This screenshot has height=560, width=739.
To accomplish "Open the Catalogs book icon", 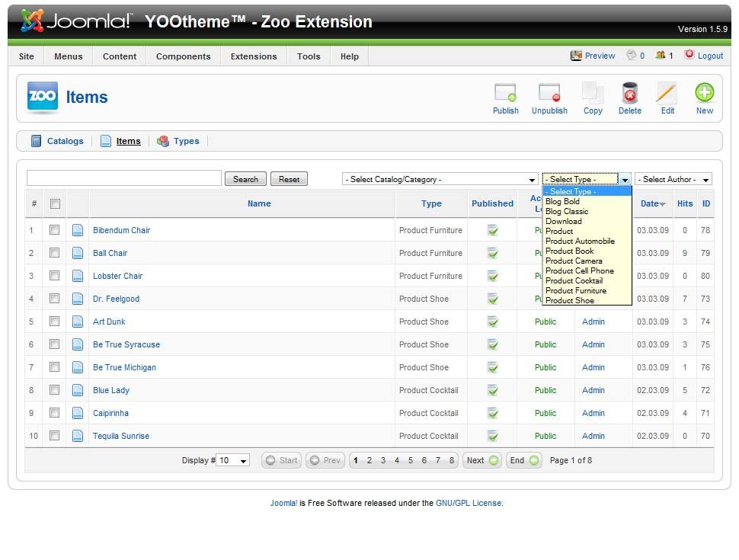I will pyautogui.click(x=36, y=141).
